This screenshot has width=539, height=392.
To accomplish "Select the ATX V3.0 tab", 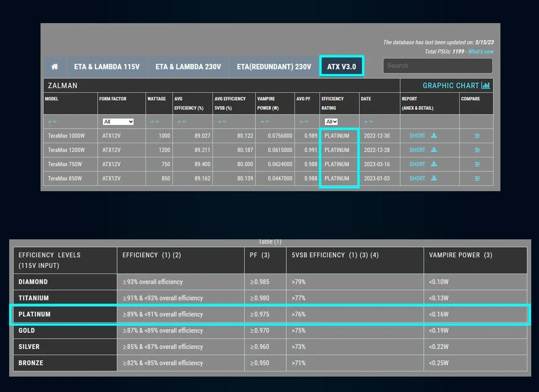I will coord(341,66).
